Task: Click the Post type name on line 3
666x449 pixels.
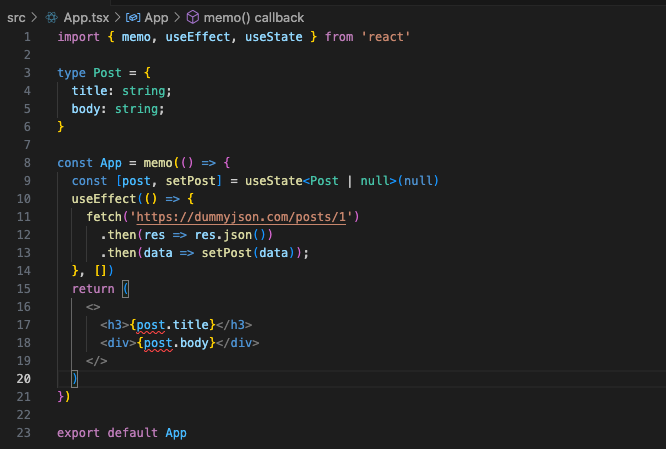Action: click(x=107, y=73)
